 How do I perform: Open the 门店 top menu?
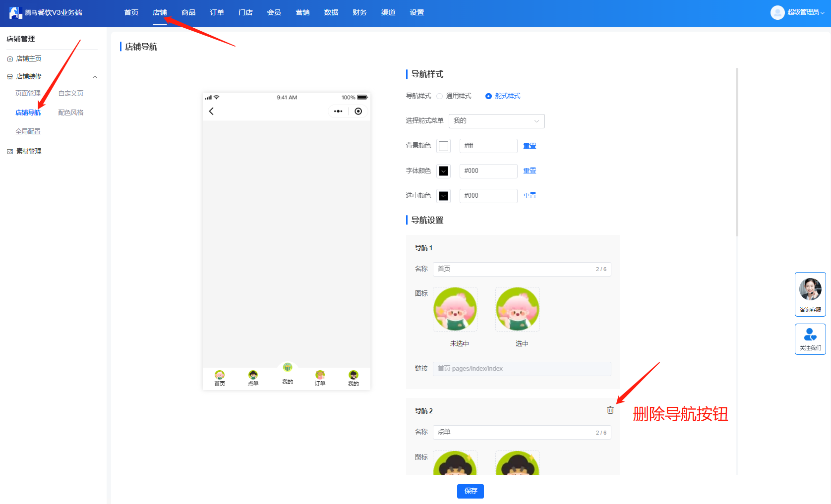pyautogui.click(x=245, y=12)
